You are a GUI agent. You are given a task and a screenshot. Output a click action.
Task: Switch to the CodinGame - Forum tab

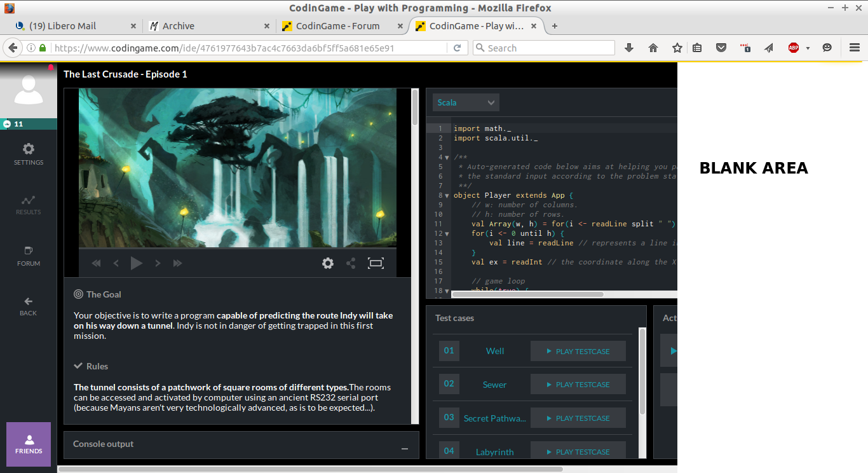click(x=337, y=26)
